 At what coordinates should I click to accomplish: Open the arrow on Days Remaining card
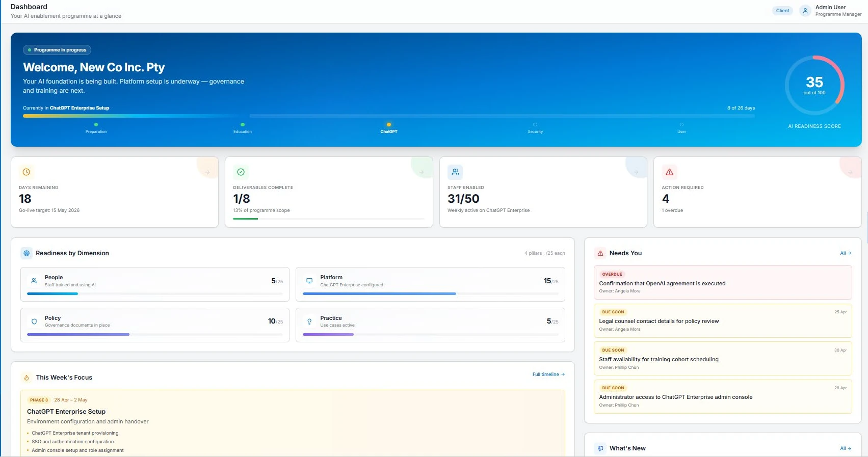point(207,172)
